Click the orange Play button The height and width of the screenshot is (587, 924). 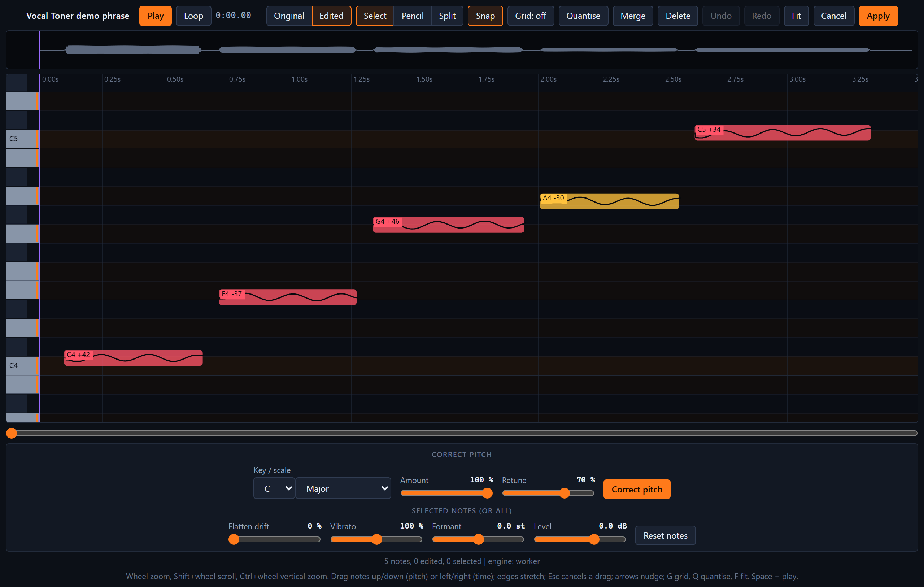click(156, 16)
